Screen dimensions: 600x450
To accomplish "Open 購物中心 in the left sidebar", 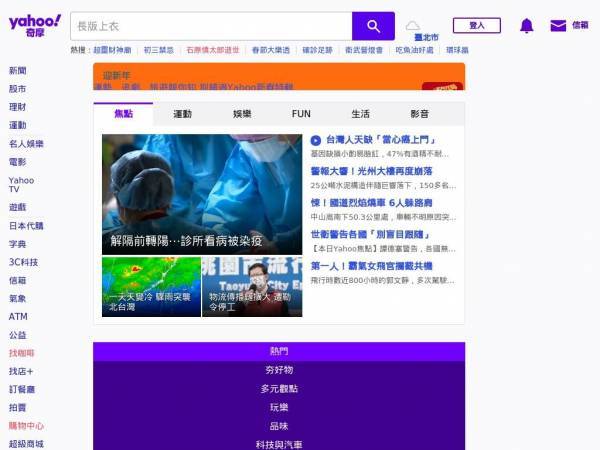I will pos(26,426).
